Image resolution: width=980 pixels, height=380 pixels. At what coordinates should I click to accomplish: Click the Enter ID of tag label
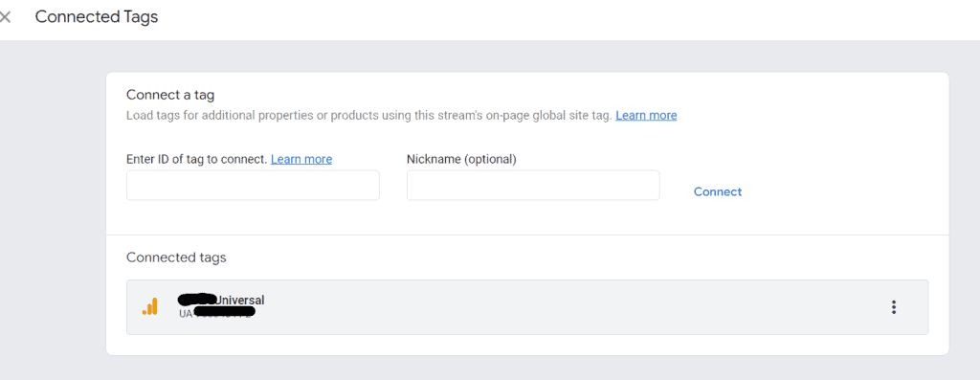[x=197, y=160]
